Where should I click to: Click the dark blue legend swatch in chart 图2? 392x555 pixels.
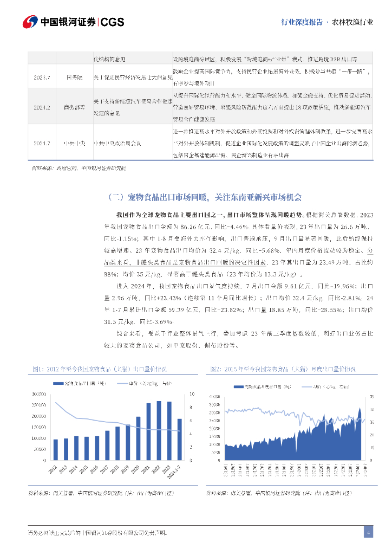click(x=239, y=387)
